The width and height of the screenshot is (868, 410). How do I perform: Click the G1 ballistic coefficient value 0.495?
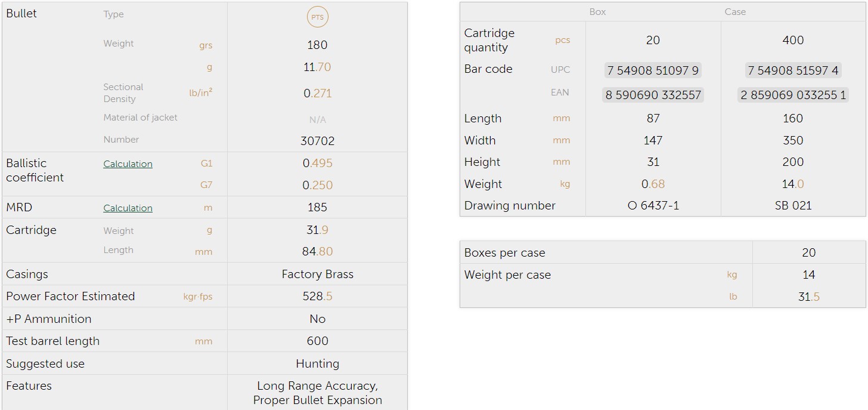[317, 164]
